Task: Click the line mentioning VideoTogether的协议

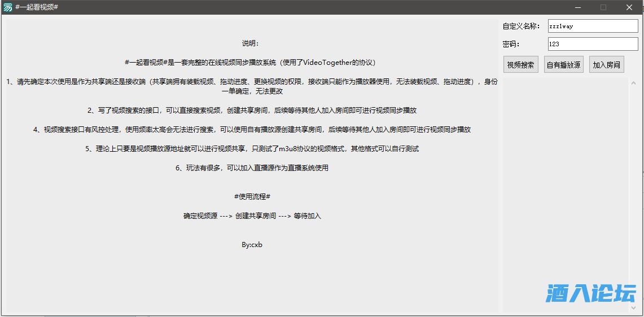Action: coord(250,63)
